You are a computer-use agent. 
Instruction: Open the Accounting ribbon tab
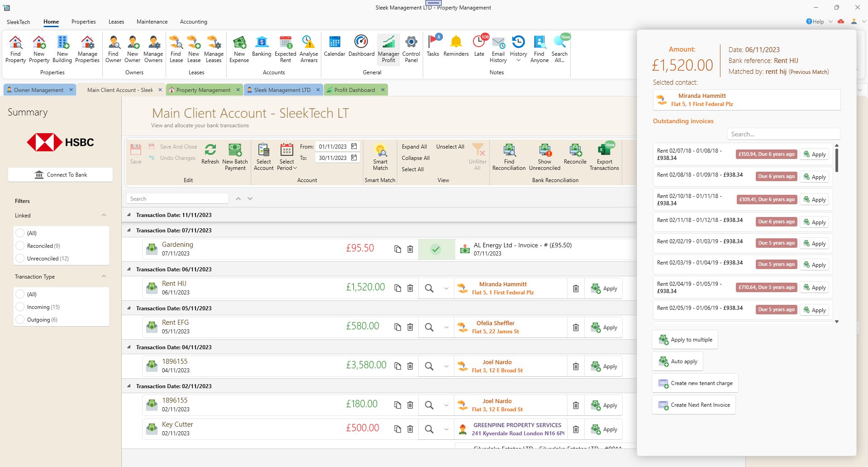point(194,22)
